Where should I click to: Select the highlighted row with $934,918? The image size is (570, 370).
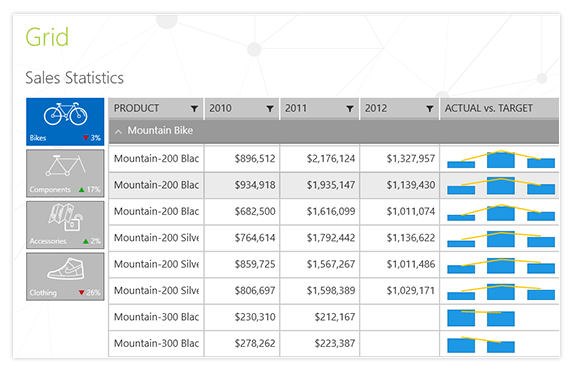pyautogui.click(x=334, y=185)
